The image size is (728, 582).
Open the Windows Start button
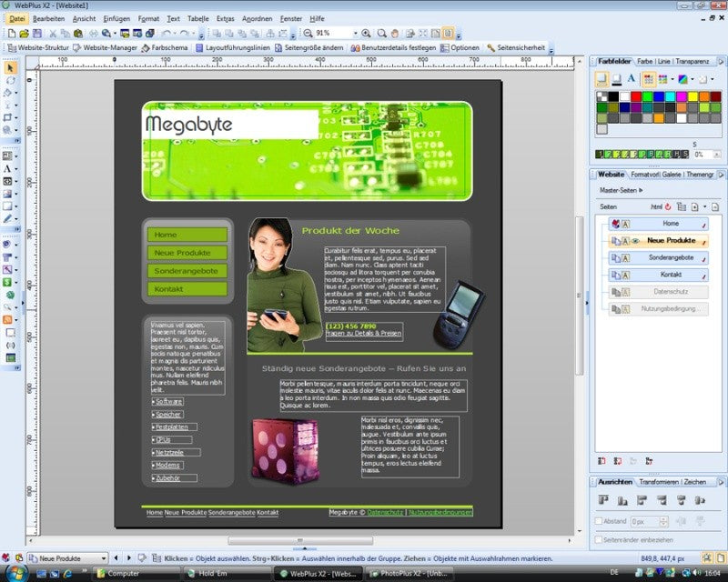(15, 573)
